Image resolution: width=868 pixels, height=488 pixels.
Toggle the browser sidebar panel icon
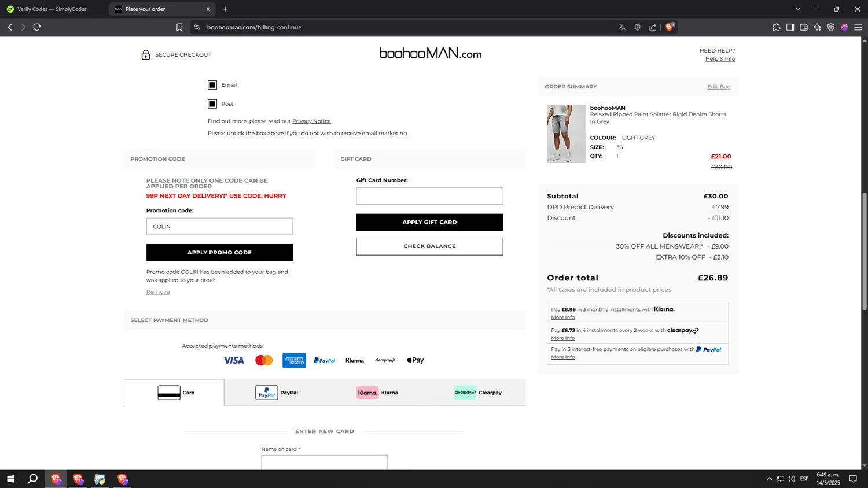[x=790, y=27]
